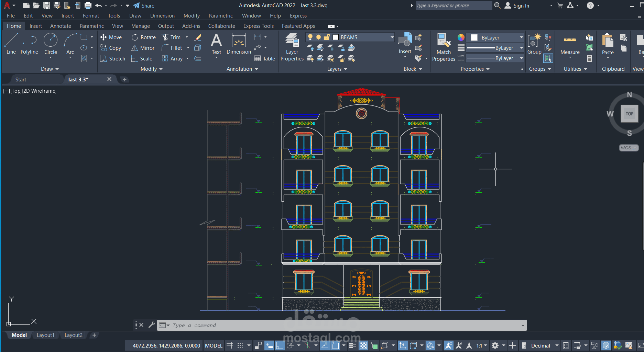This screenshot has width=644, height=352.
Task: Open the Express menu
Action: (298, 16)
